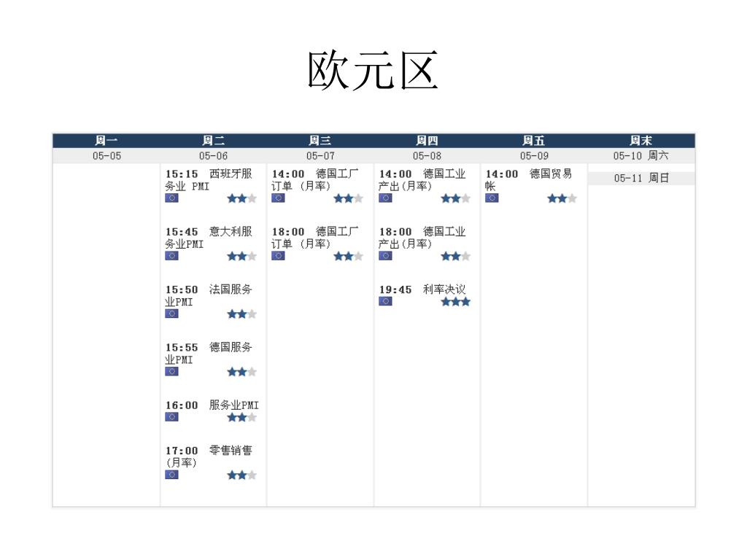Click the star rating for 法国服务业PMI
747x560 pixels.
tap(241, 314)
